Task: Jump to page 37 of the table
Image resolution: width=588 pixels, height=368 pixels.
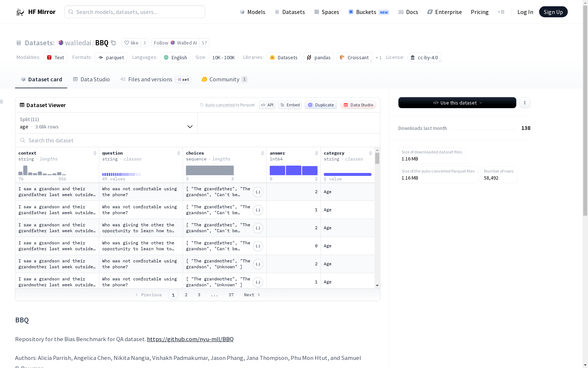Action: pyautogui.click(x=231, y=295)
